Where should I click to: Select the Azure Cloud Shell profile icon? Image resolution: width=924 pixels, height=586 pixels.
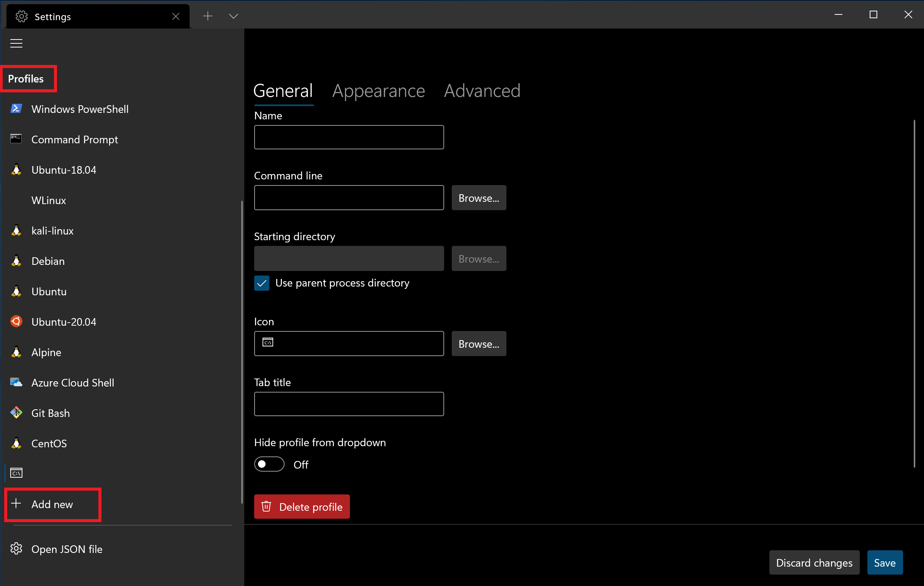pyautogui.click(x=17, y=382)
